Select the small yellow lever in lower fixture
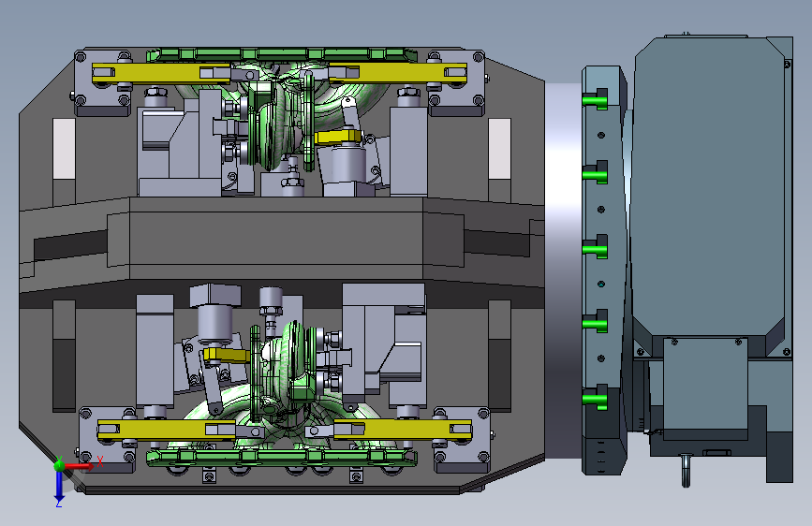 (227, 355)
